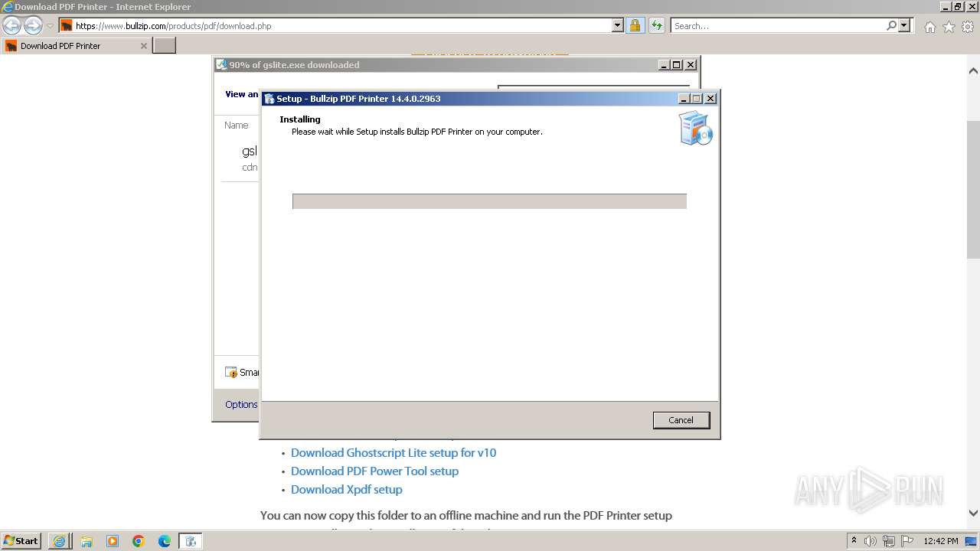
Task: Launch Chrome from the taskbar
Action: (x=139, y=541)
